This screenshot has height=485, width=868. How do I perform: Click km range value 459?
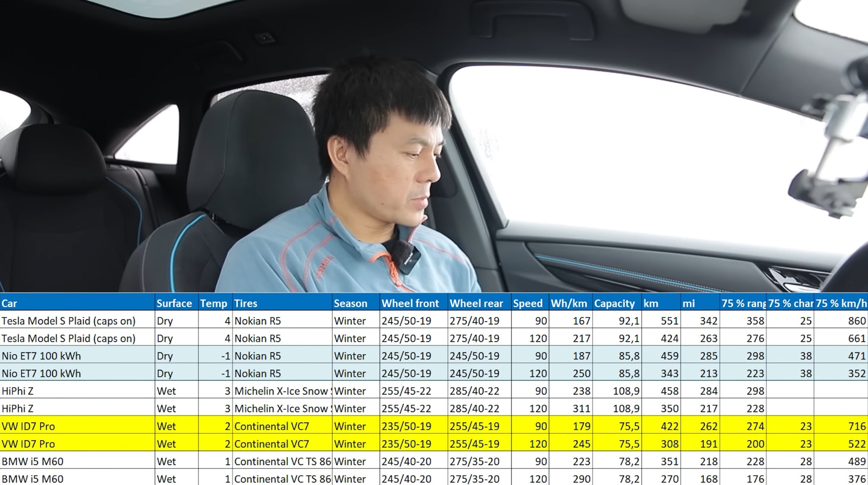[x=670, y=356]
